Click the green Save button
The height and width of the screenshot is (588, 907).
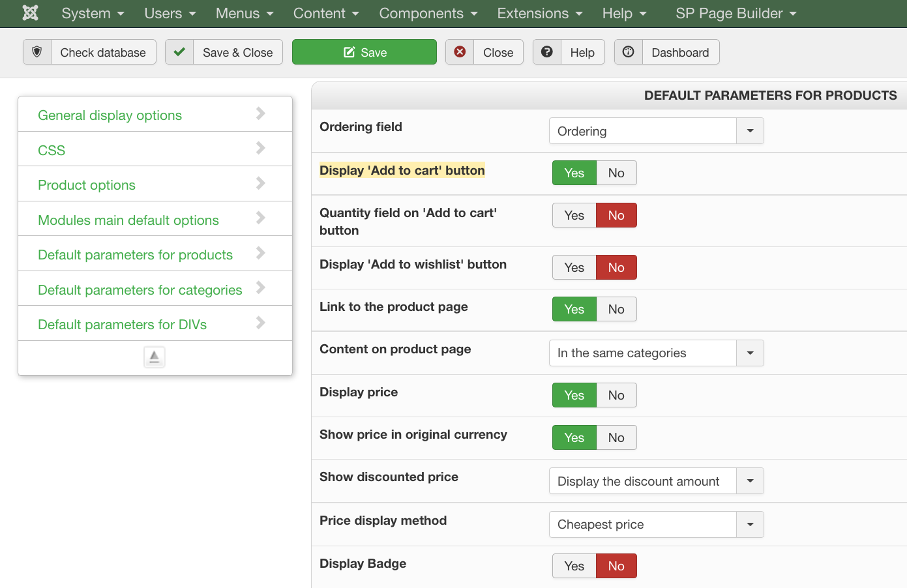364,52
